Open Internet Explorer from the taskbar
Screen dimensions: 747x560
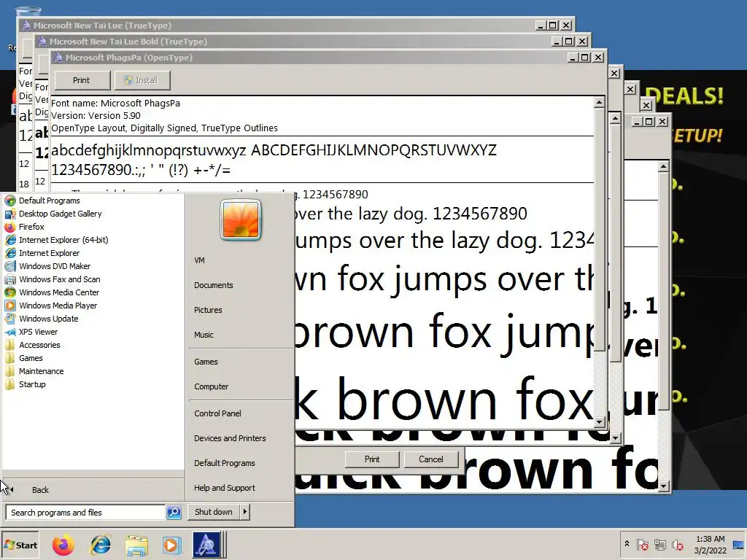pyautogui.click(x=100, y=545)
